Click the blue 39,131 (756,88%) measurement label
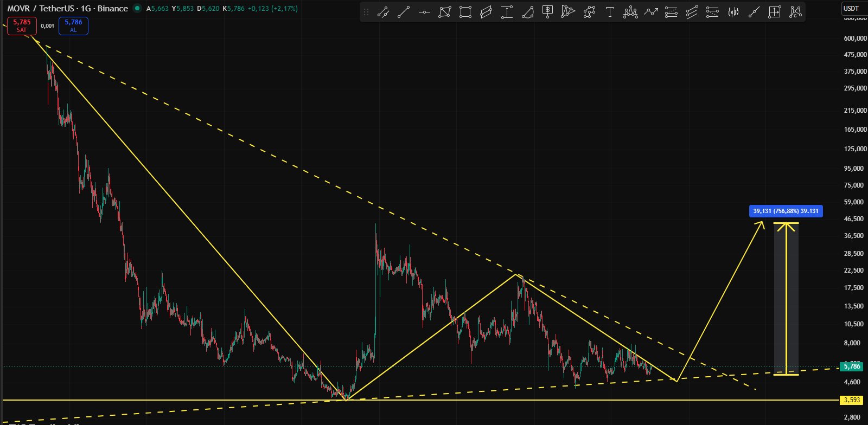The width and height of the screenshot is (868, 425). tap(786, 211)
